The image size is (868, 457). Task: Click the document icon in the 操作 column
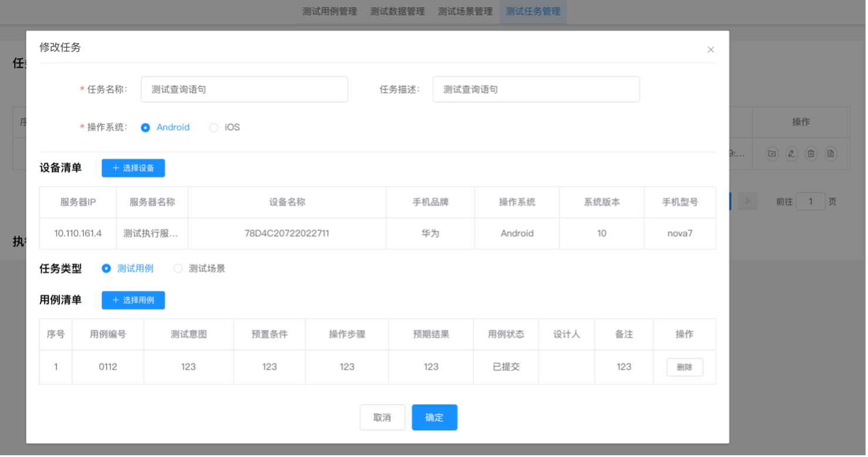tap(830, 154)
